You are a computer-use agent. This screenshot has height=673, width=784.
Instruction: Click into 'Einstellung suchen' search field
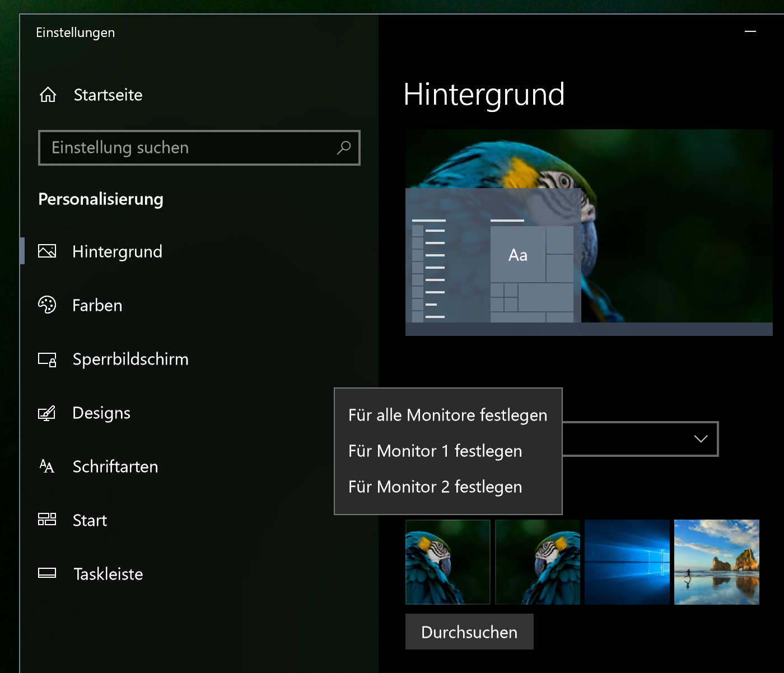[x=185, y=148]
